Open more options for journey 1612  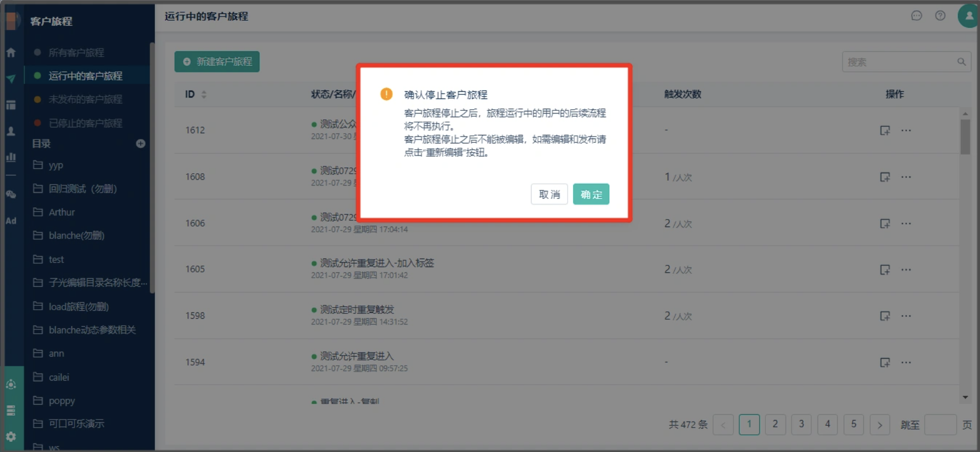pos(906,131)
